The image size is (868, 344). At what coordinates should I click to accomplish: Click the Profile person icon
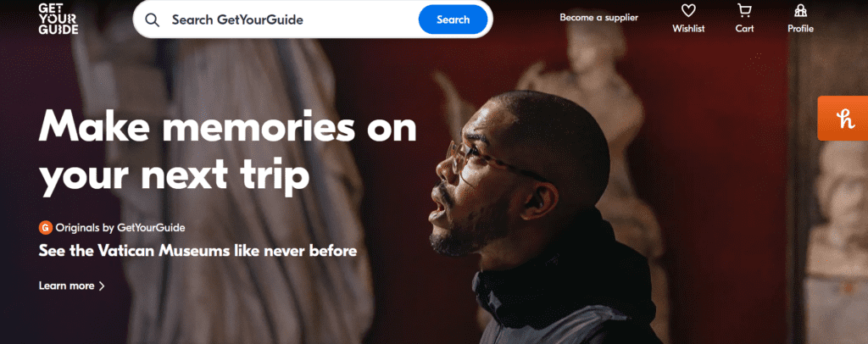[800, 10]
